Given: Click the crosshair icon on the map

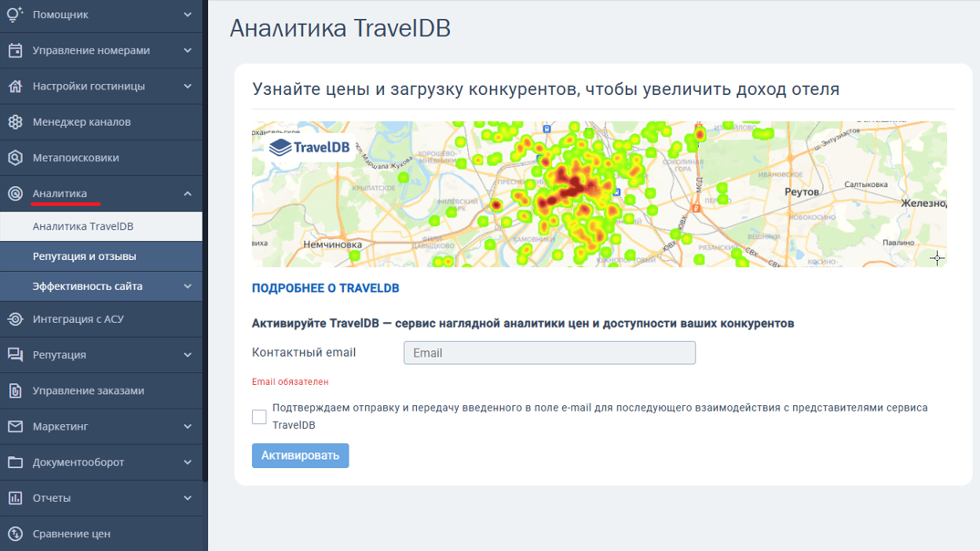Looking at the screenshot, I should coord(937,257).
